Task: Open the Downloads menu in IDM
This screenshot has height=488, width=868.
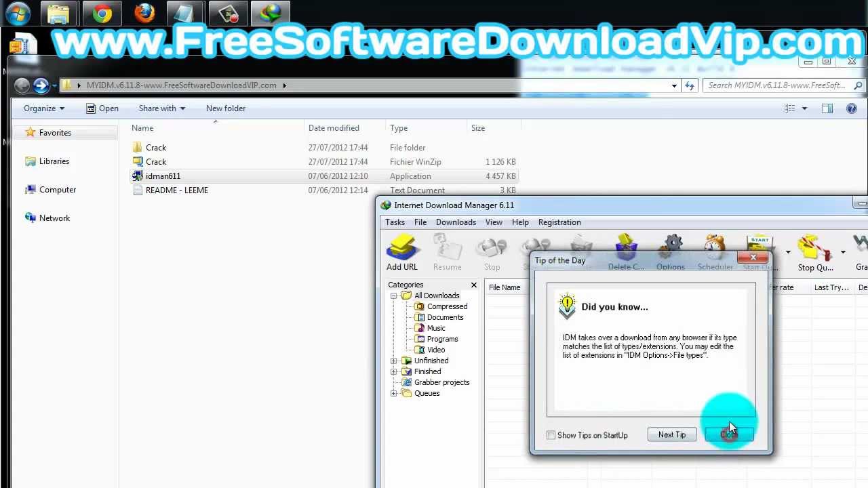Action: click(x=456, y=222)
